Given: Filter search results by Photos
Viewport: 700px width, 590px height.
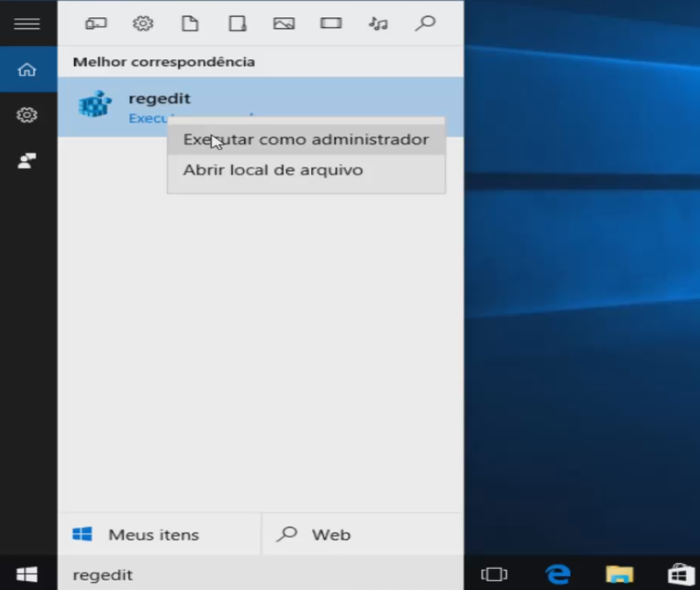Looking at the screenshot, I should tap(284, 24).
